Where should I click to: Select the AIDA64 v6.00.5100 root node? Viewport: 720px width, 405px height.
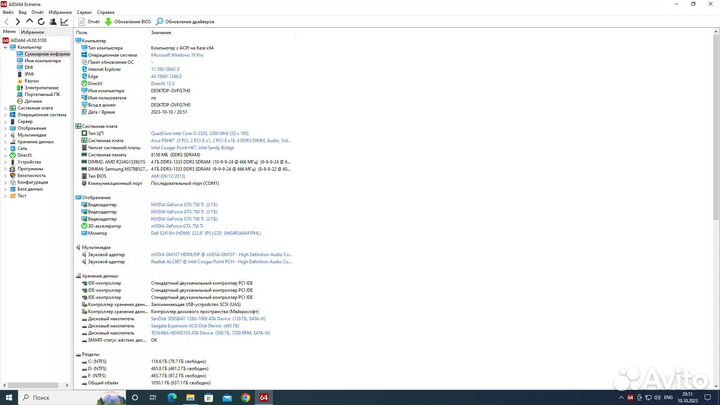tap(28, 40)
